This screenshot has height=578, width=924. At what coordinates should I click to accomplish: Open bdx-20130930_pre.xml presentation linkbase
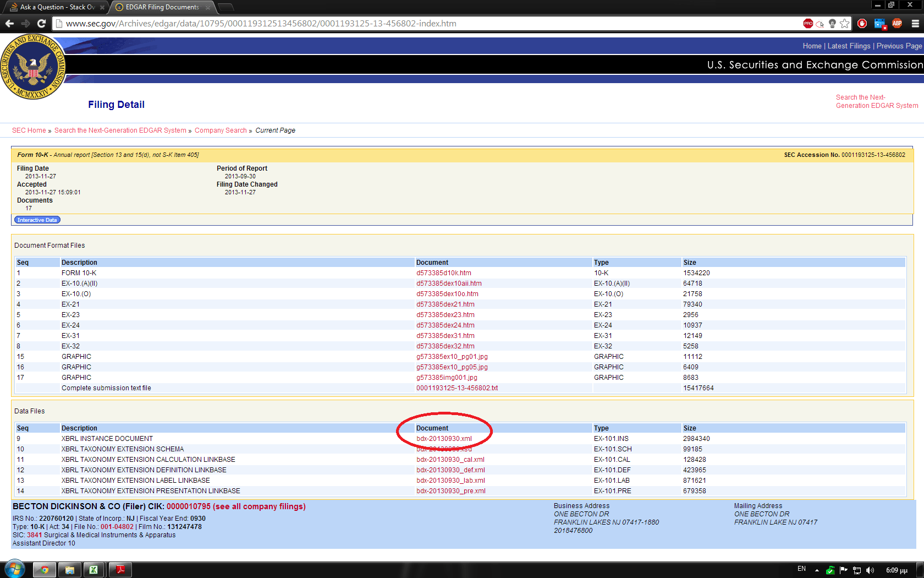point(451,491)
